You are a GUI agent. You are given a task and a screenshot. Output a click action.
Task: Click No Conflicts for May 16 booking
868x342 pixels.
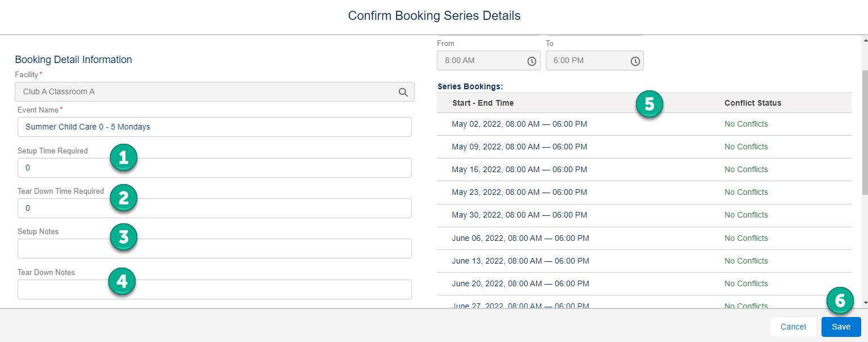[746, 169]
